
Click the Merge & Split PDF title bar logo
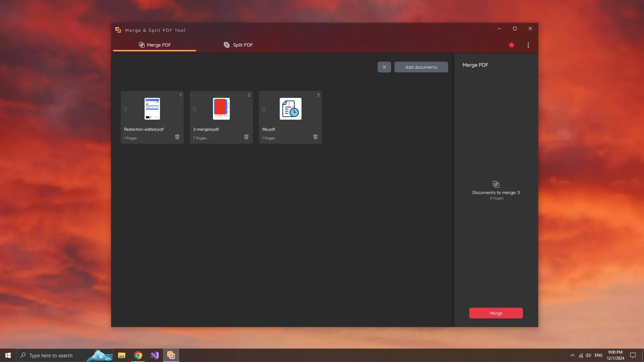[x=118, y=30]
